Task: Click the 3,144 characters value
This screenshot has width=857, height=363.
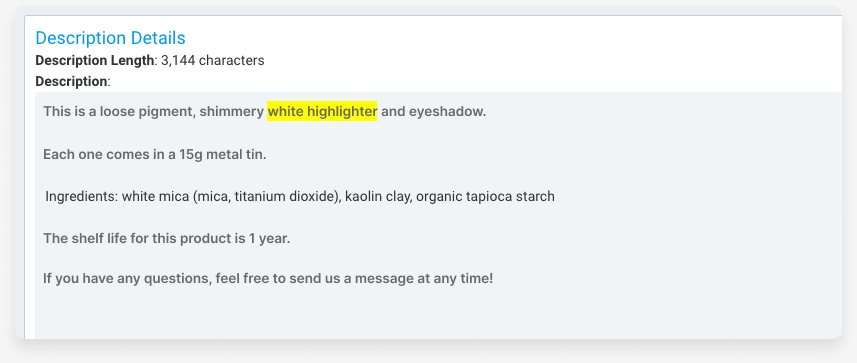Action: pos(213,60)
